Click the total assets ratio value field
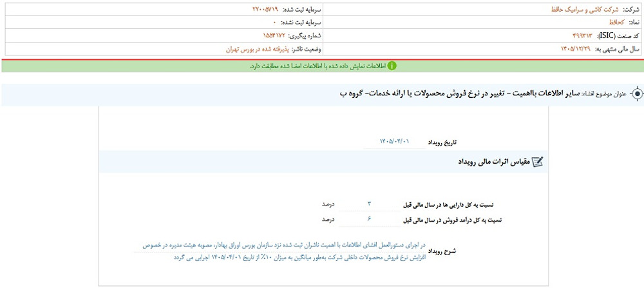Viewport: 644px width, 288px height. pyautogui.click(x=369, y=204)
